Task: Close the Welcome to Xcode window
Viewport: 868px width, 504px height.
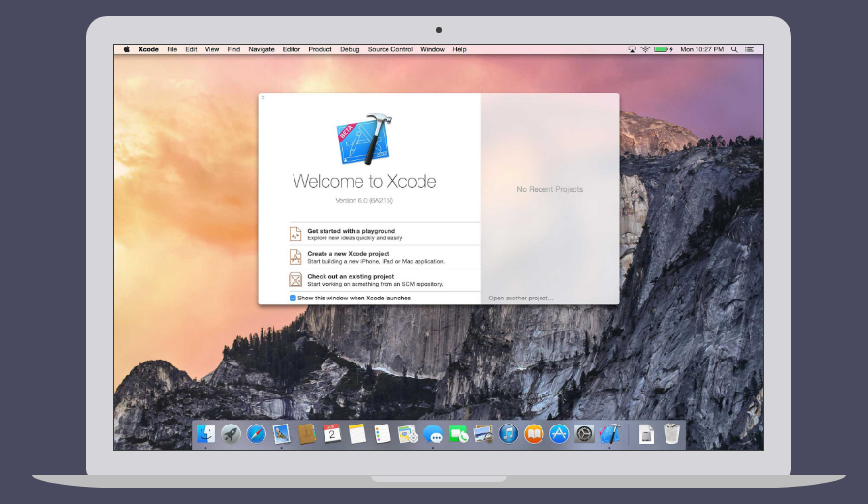Action: click(263, 98)
